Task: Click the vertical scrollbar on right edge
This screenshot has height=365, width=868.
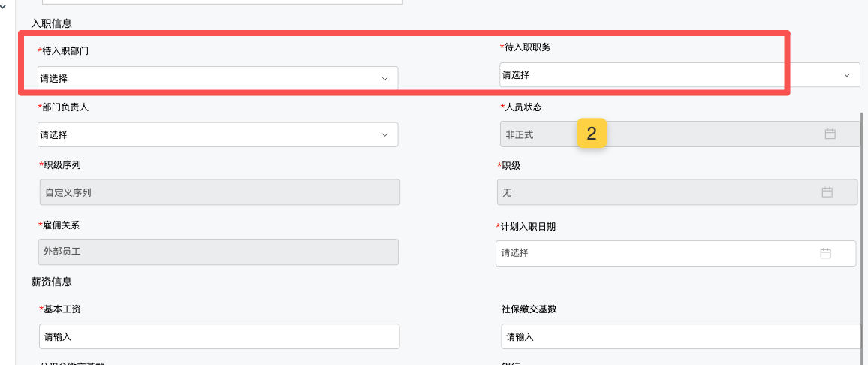Action: 863,225
